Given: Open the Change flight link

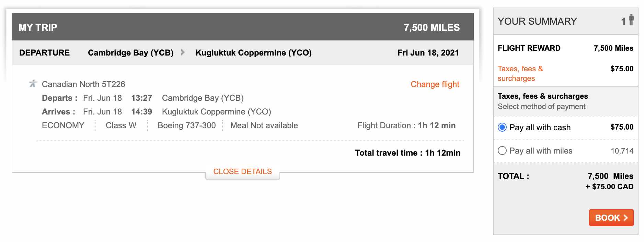Looking at the screenshot, I should [x=435, y=84].
